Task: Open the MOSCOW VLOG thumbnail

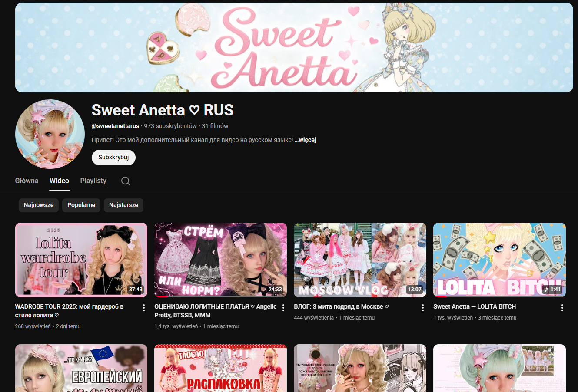Action: (x=360, y=260)
